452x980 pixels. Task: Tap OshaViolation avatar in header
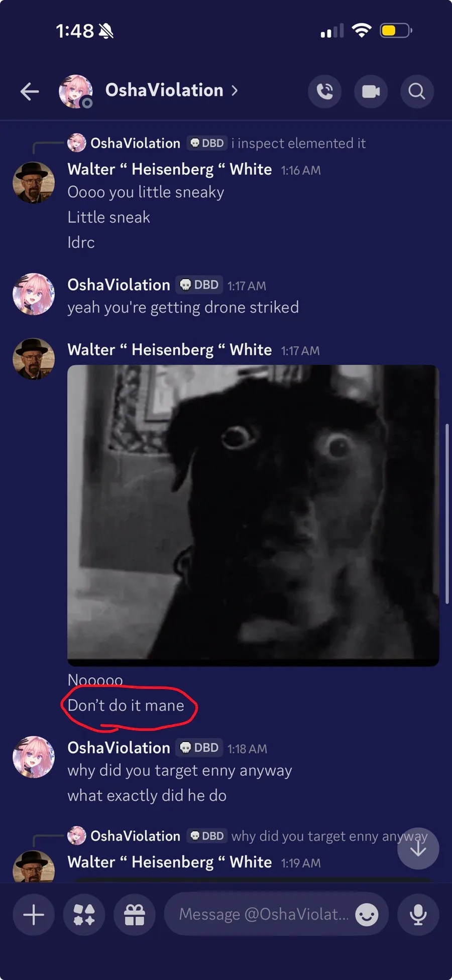click(x=76, y=91)
